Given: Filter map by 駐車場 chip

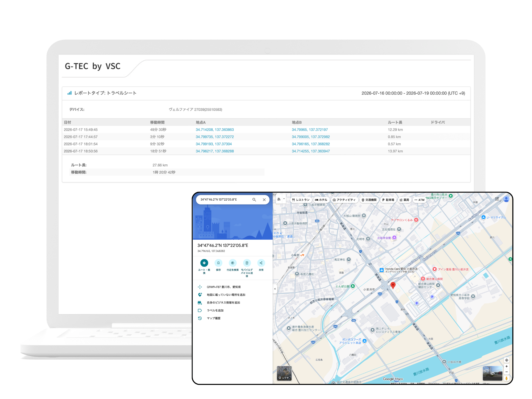Looking at the screenshot, I should 388,200.
